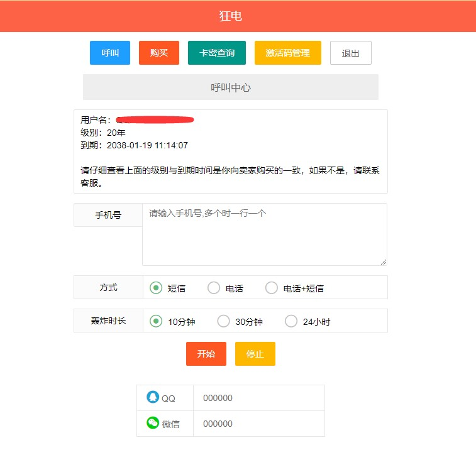Click the QQ penguin icon
The height and width of the screenshot is (467, 476).
tap(153, 397)
